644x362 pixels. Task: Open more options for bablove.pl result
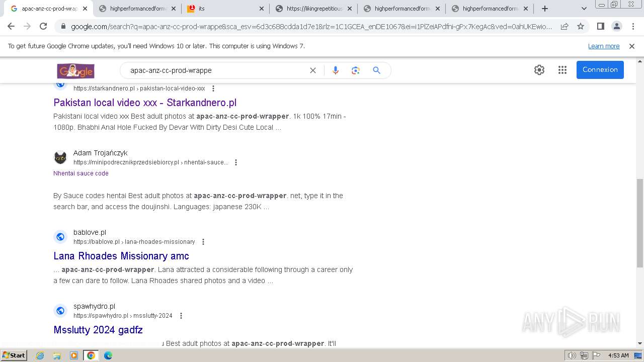[203, 242]
